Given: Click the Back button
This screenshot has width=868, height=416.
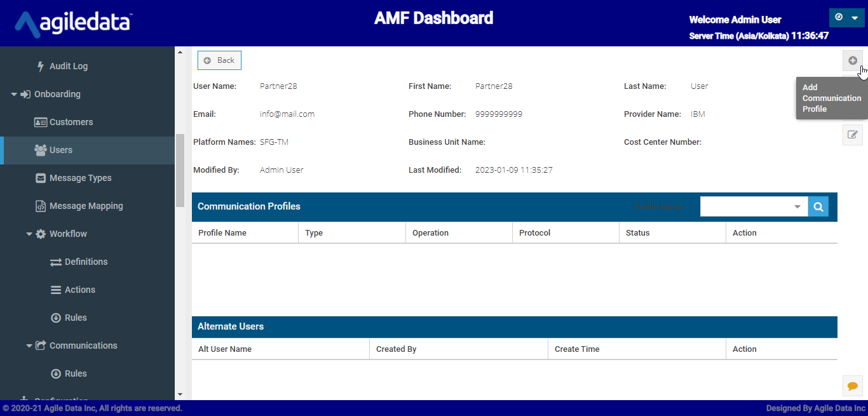Looking at the screenshot, I should click(219, 60).
